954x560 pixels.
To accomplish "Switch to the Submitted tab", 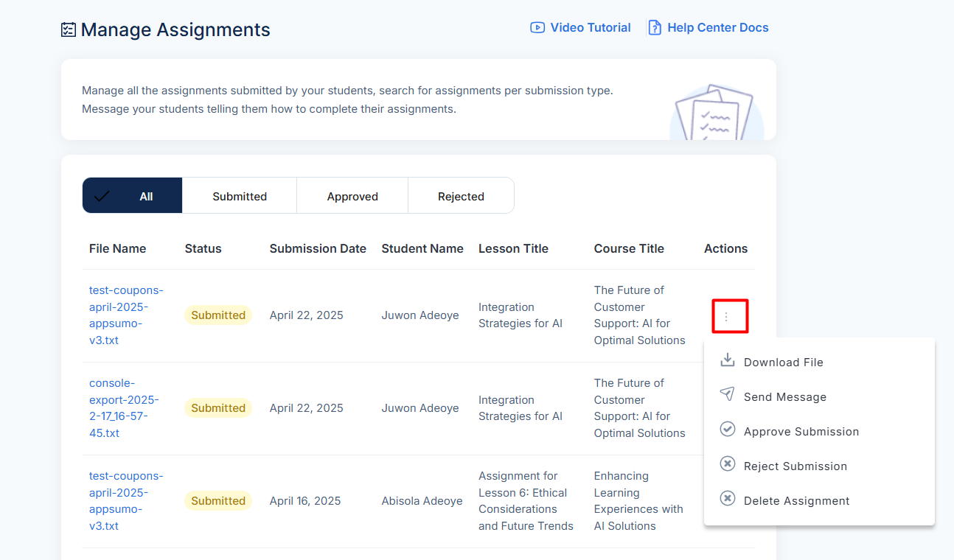I will pos(240,196).
